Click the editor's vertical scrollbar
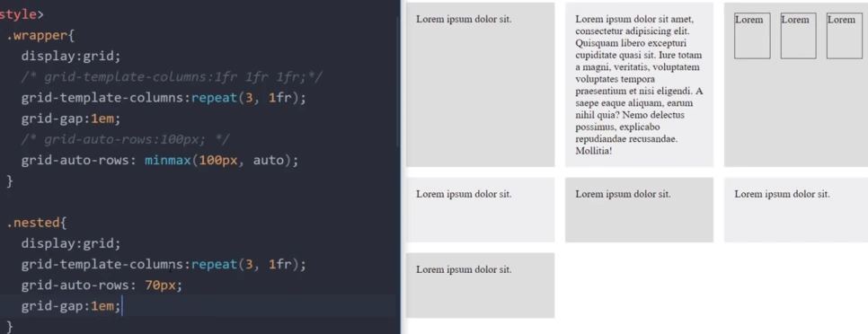 pyautogui.click(x=398, y=83)
